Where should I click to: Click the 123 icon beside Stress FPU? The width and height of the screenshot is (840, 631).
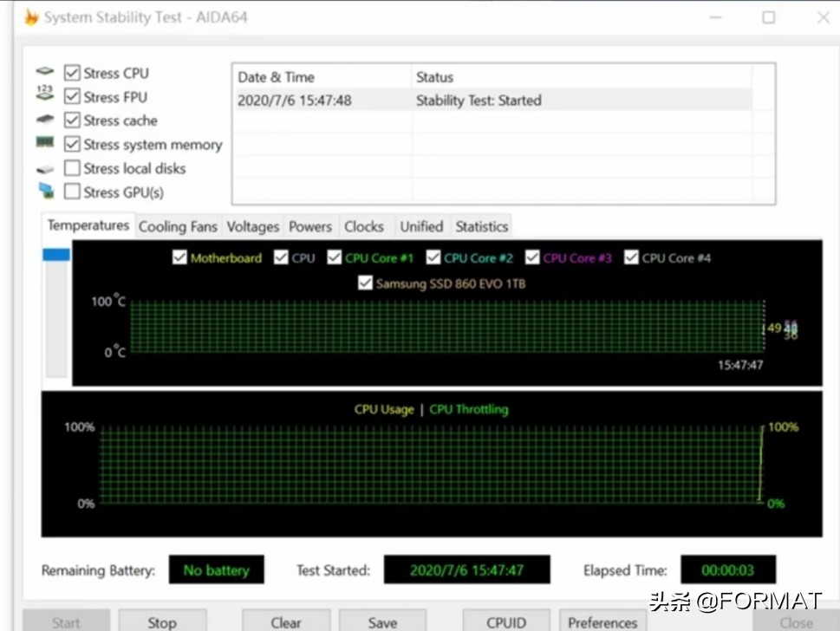click(45, 93)
